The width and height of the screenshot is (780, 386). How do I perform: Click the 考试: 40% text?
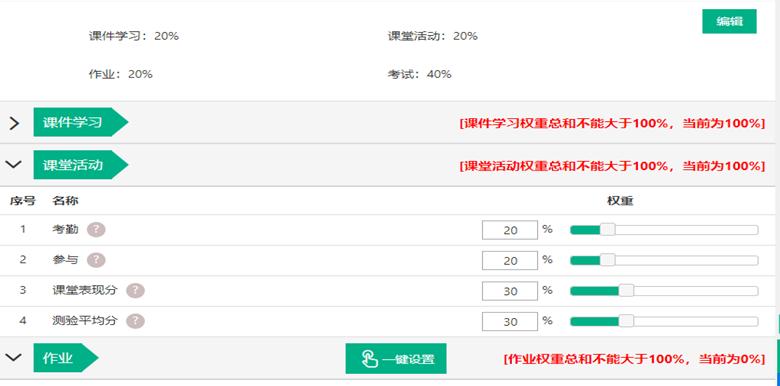coord(420,75)
